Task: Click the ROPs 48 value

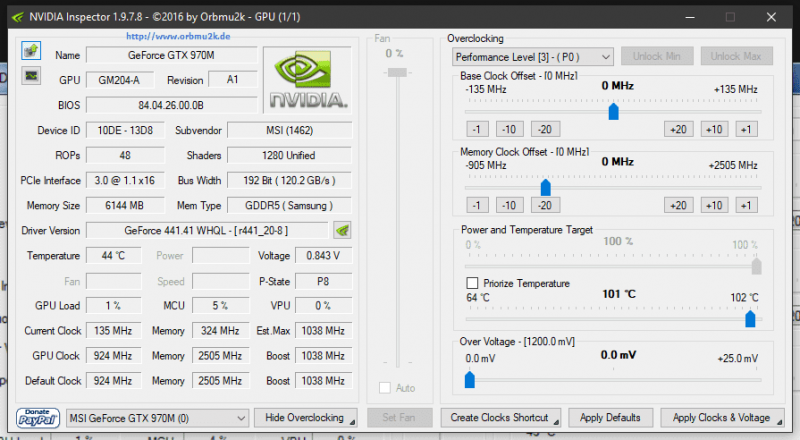Action: pos(126,155)
